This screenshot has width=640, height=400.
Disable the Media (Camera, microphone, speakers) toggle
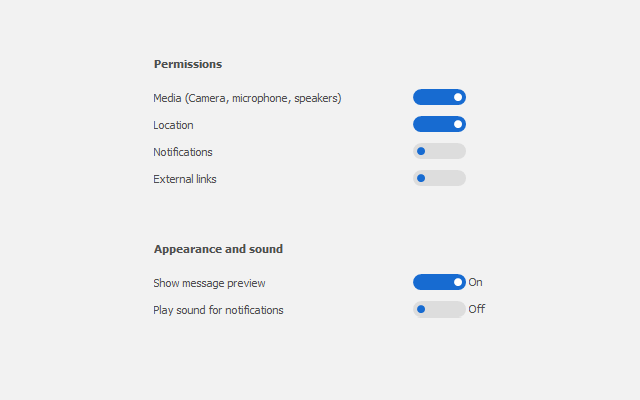[x=439, y=97]
